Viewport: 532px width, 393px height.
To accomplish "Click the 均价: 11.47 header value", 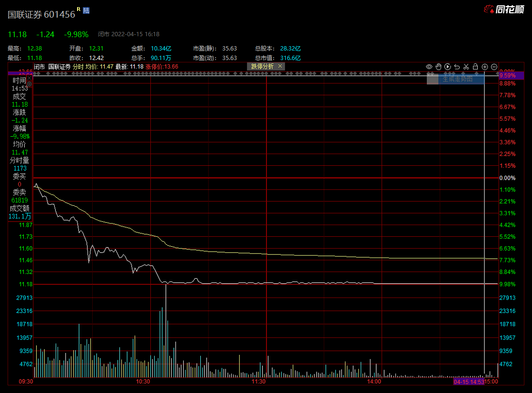I will [99, 67].
